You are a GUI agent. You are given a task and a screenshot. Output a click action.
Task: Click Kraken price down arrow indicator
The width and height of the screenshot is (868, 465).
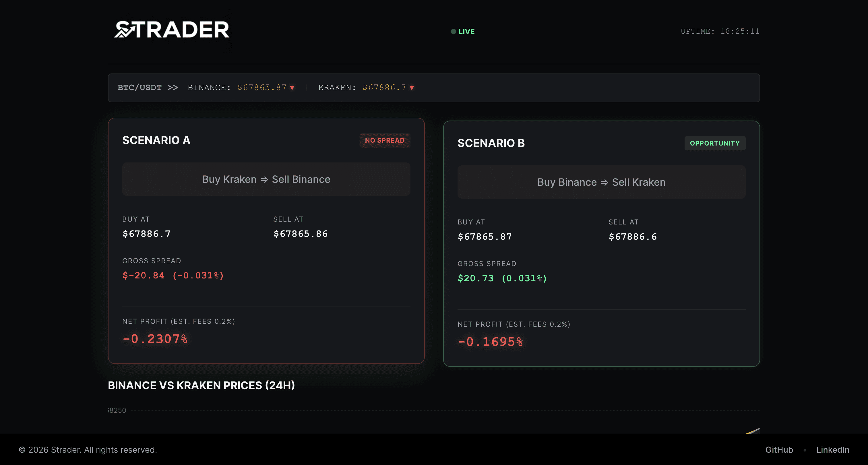coord(411,88)
